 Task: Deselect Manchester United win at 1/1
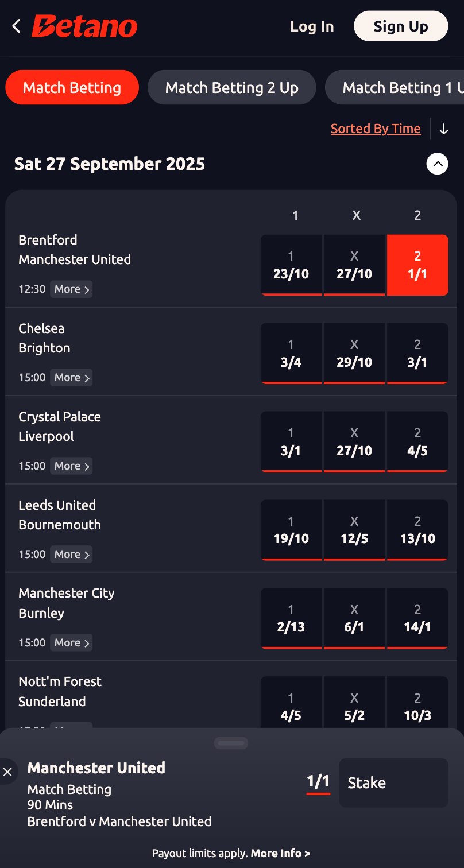pyautogui.click(x=417, y=265)
